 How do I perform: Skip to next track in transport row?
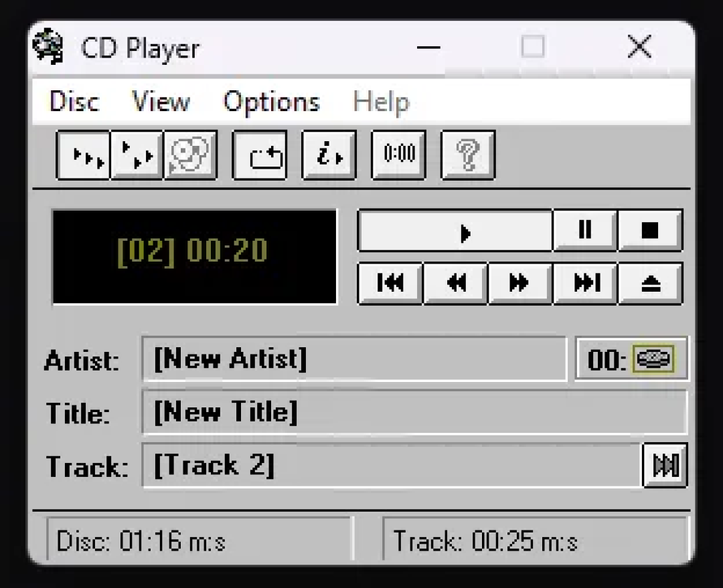[585, 284]
